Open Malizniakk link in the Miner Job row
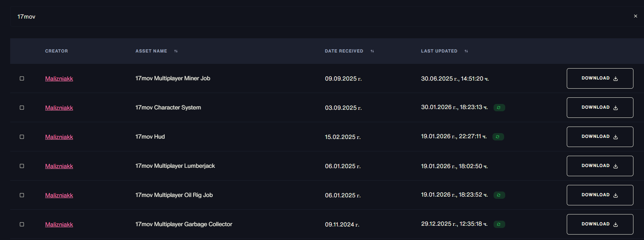Viewport: 644px width, 240px height. 59,79
